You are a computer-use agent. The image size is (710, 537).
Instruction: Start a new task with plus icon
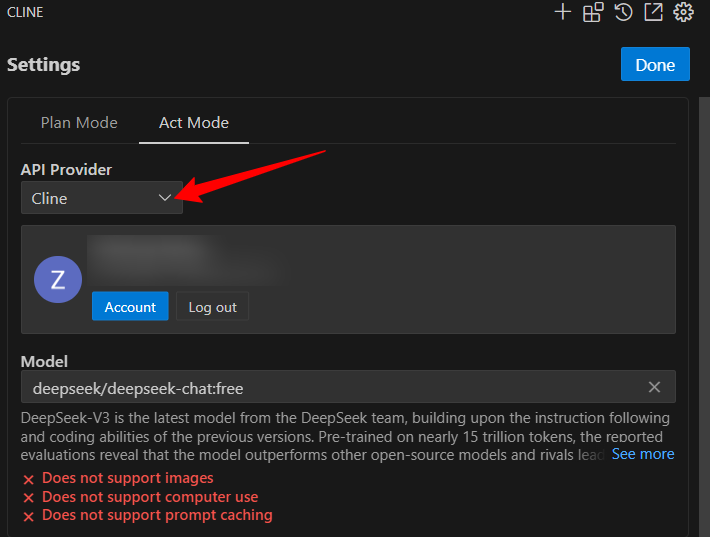point(563,12)
